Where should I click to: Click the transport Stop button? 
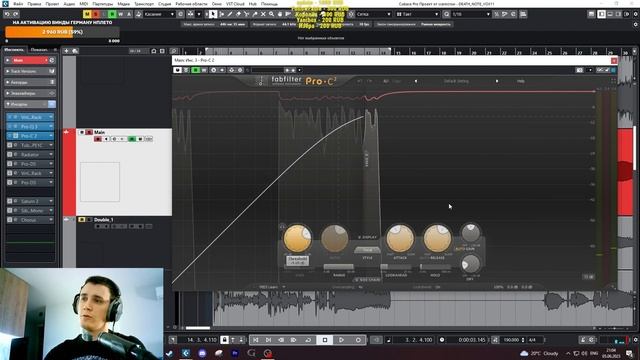point(325,340)
